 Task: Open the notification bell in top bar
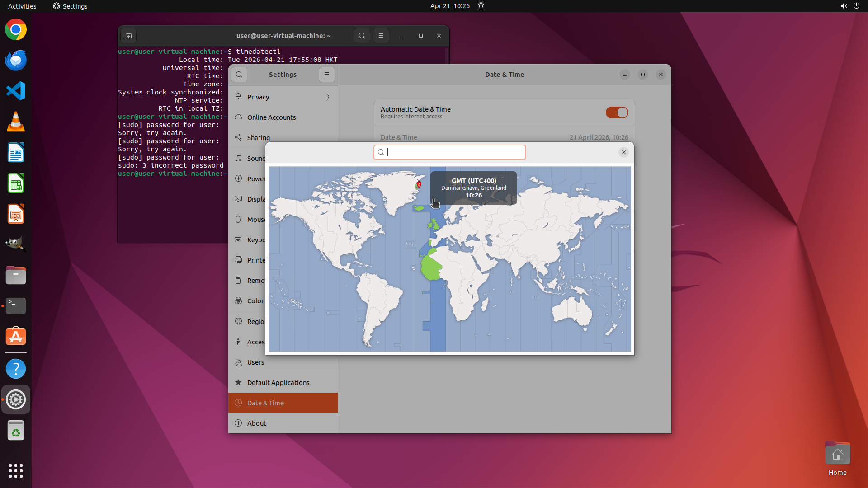pyautogui.click(x=481, y=6)
